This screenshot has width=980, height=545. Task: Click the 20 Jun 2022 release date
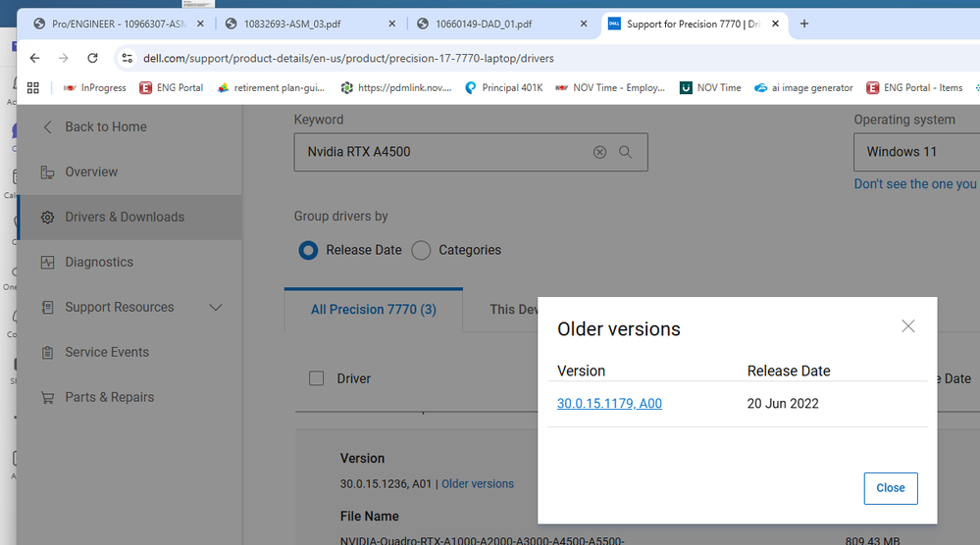tap(783, 403)
